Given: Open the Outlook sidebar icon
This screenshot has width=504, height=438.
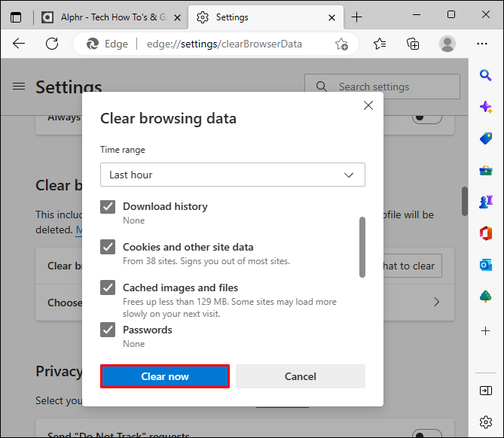Looking at the screenshot, I should [486, 265].
